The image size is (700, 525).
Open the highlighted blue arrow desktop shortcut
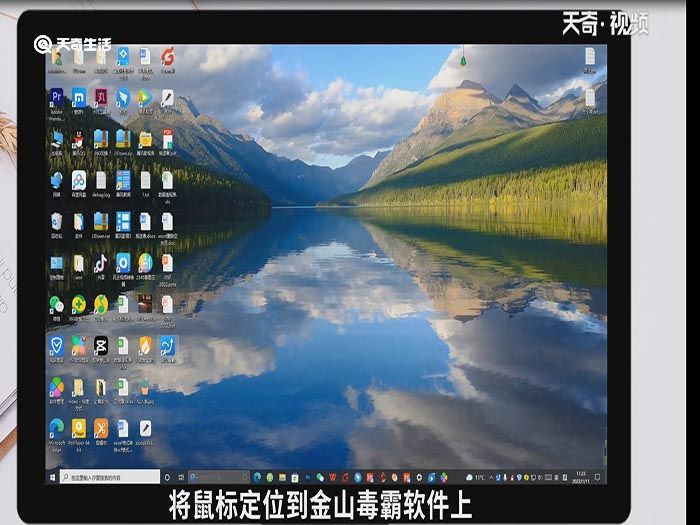[x=167, y=346]
